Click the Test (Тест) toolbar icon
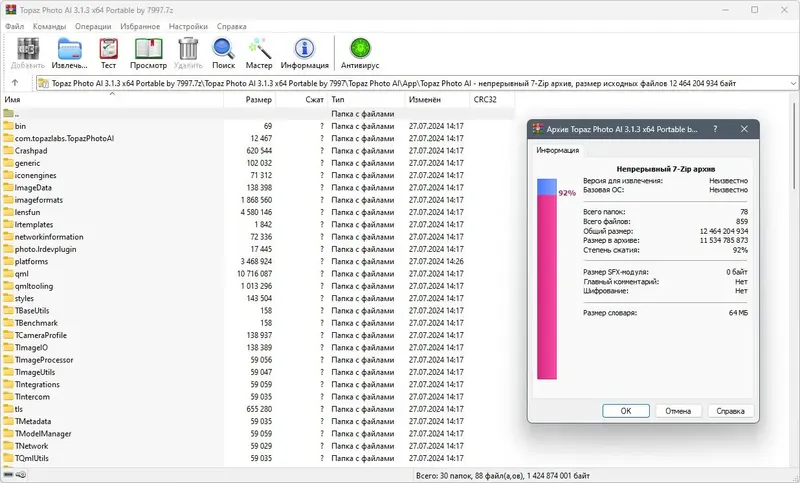Viewport: 800px width, 483px height. pyautogui.click(x=108, y=49)
